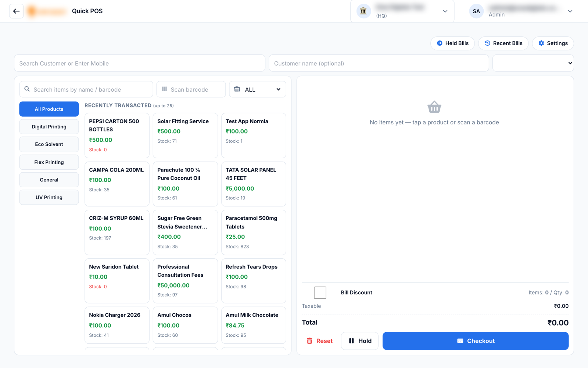Click the "Quick POS" page title
Viewport: 588px width, 368px height.
(87, 11)
